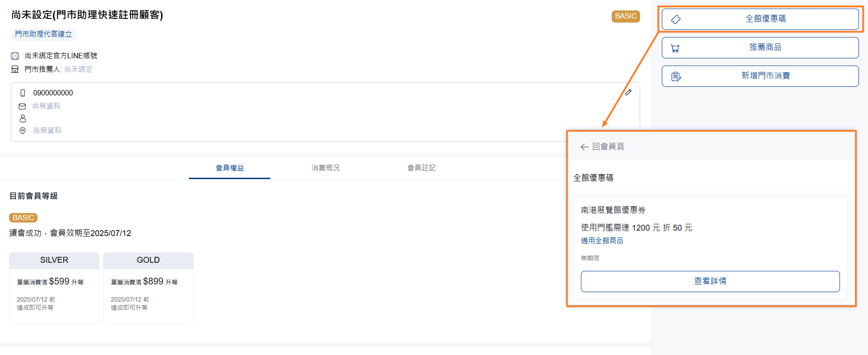868x355 pixels.
Task: Click 查看詳情 on the coupon card
Action: [x=710, y=281]
